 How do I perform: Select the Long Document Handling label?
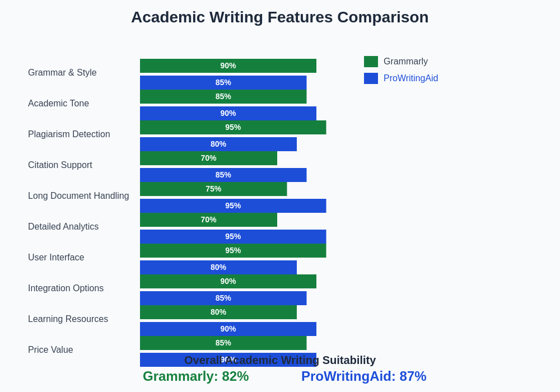click(78, 196)
